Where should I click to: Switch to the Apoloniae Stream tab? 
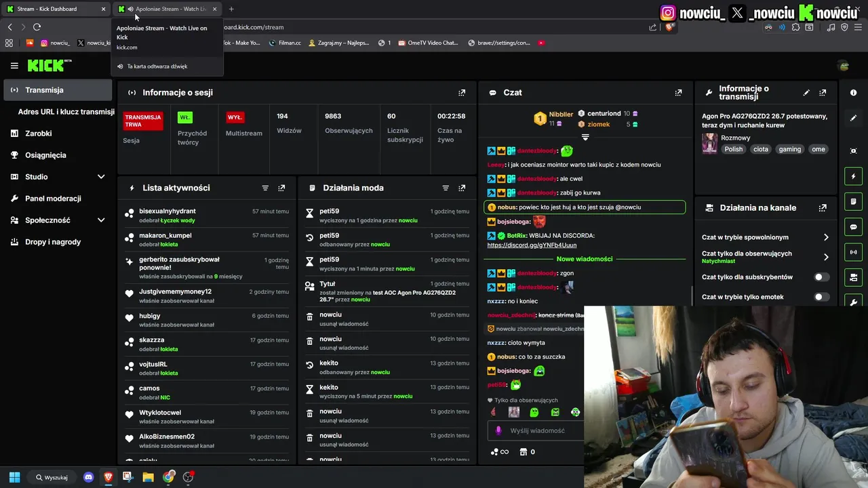point(167,9)
